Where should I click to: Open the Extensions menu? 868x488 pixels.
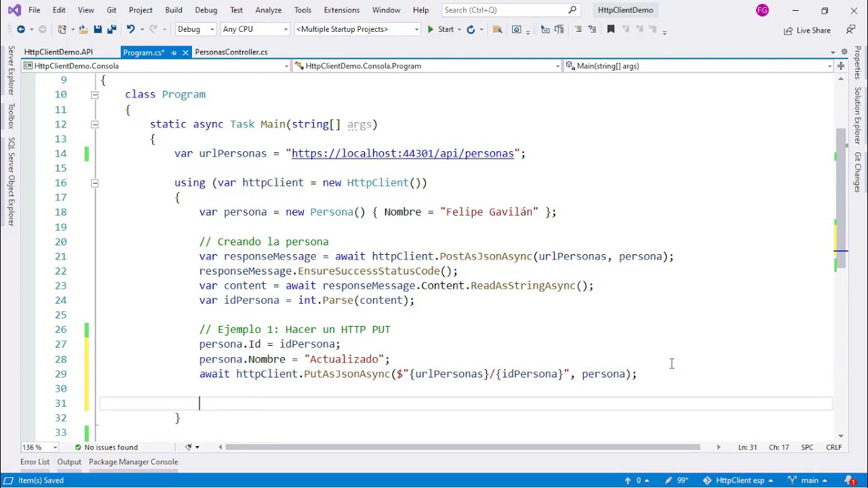342,10
